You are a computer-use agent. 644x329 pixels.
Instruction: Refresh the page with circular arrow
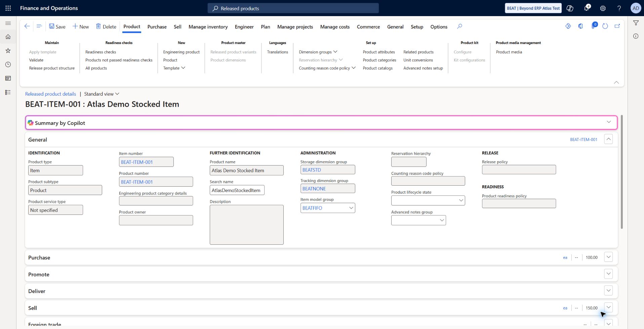click(605, 26)
